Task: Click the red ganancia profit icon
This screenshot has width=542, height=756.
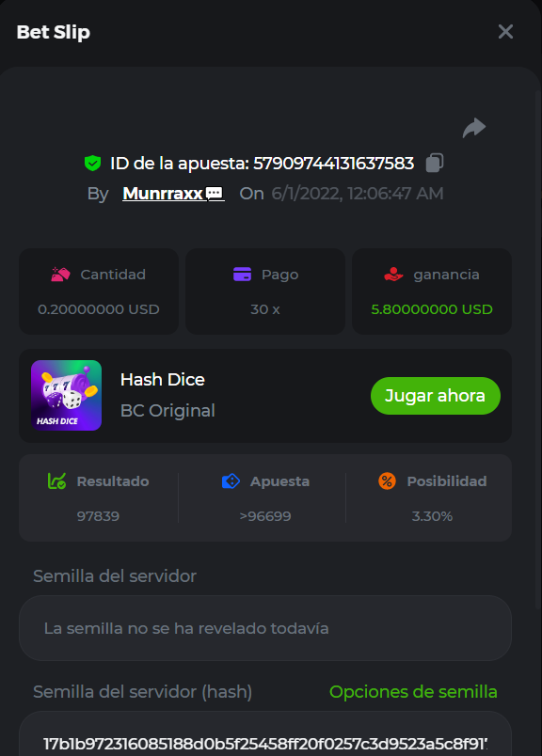Action: [393, 275]
